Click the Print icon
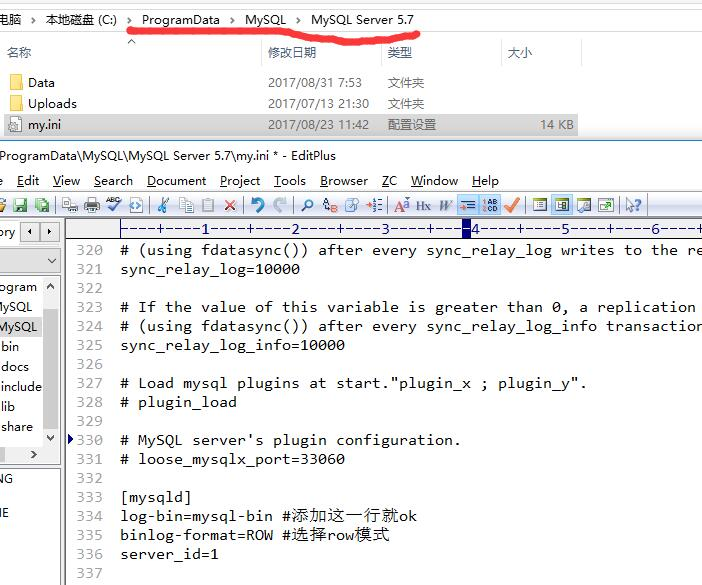The width and height of the screenshot is (702, 585). click(x=92, y=205)
